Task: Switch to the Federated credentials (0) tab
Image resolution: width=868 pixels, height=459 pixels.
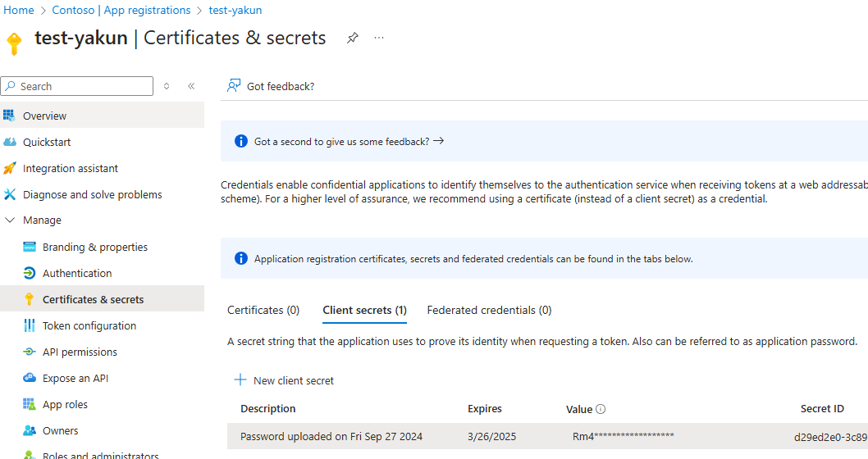Action: (489, 311)
